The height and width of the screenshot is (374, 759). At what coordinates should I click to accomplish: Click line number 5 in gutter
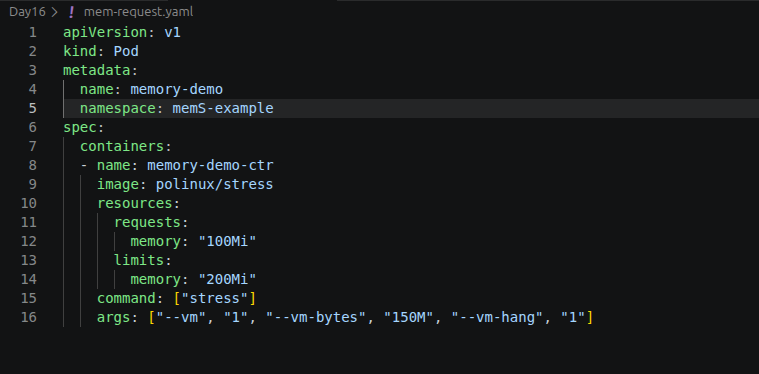pyautogui.click(x=32, y=108)
